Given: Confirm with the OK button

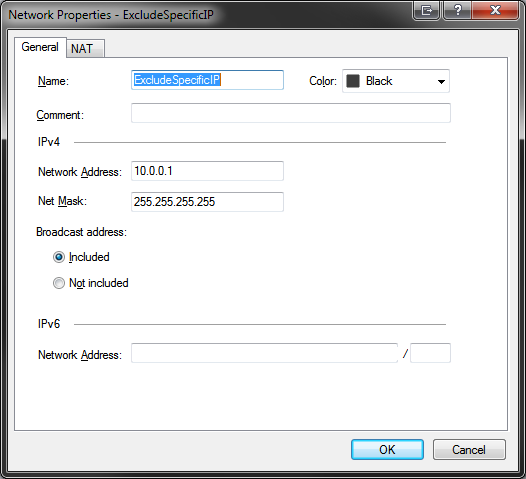Looking at the screenshot, I should [387, 449].
